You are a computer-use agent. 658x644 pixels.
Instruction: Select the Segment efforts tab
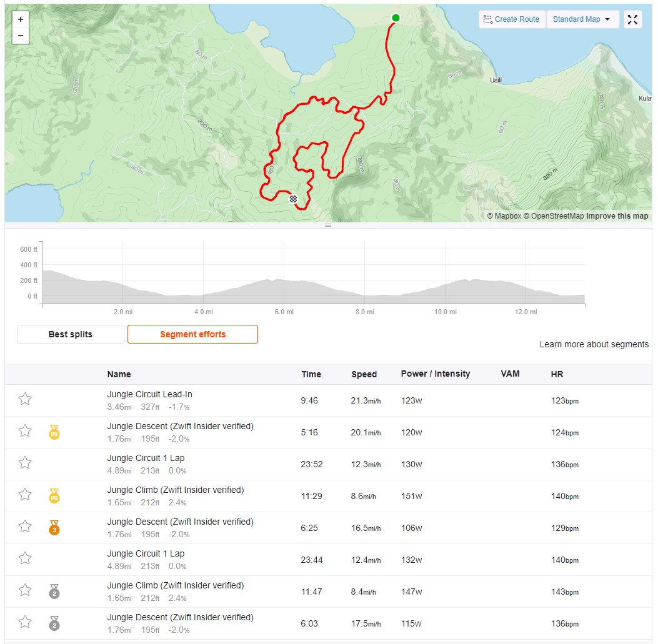pyautogui.click(x=192, y=334)
